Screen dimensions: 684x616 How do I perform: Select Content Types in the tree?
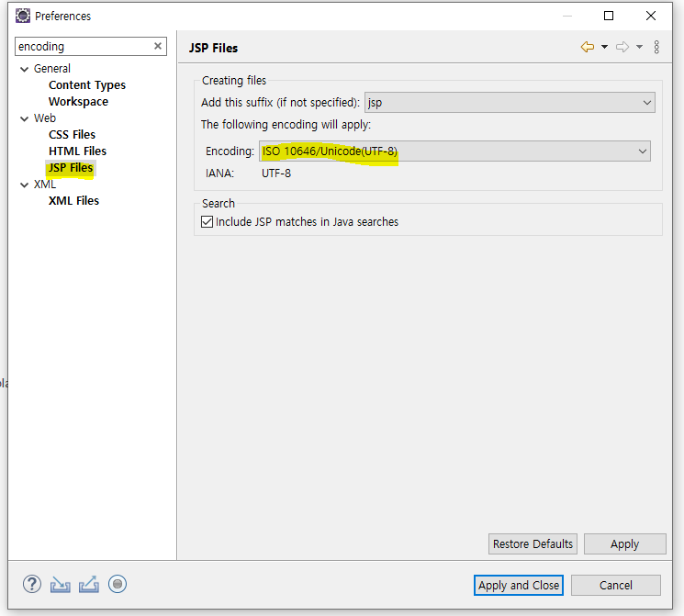tap(87, 85)
